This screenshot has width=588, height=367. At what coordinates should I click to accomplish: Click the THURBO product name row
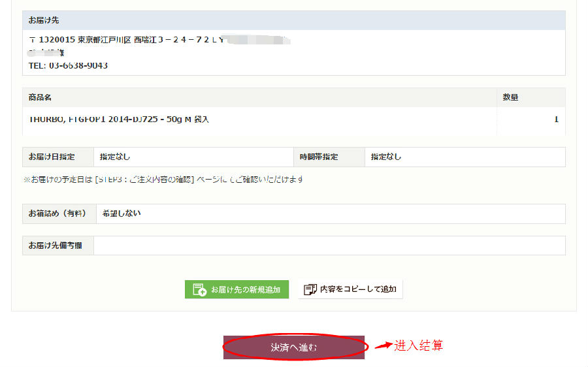[x=119, y=120]
